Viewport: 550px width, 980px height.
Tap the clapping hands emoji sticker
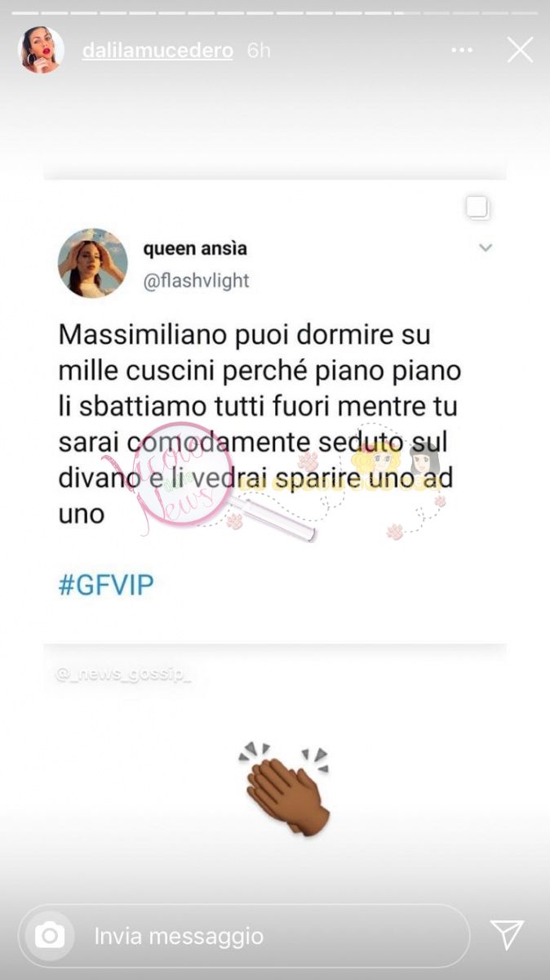(x=284, y=789)
